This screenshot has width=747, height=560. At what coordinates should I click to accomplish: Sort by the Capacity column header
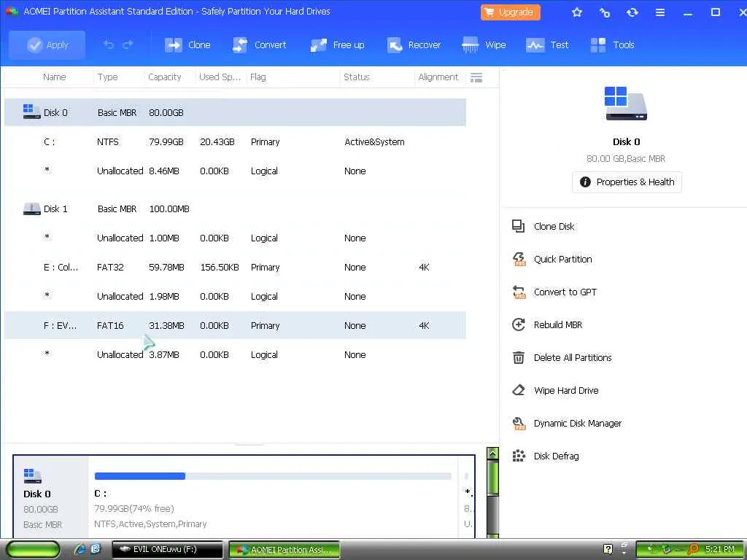[164, 77]
